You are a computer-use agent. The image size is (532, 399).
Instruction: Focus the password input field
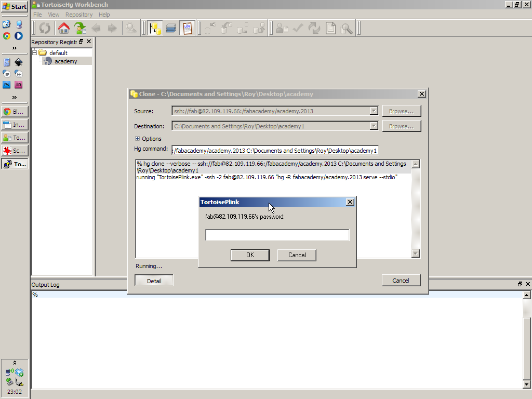coord(277,235)
